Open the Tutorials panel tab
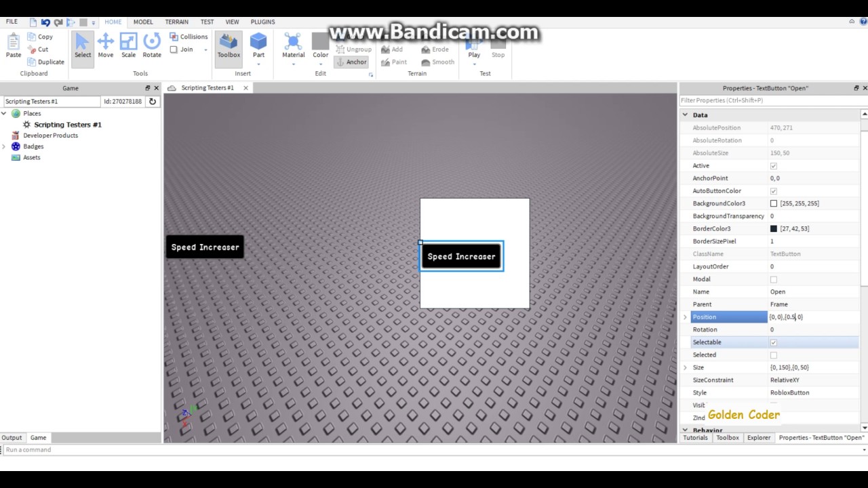This screenshot has width=868, height=488. coord(695,438)
